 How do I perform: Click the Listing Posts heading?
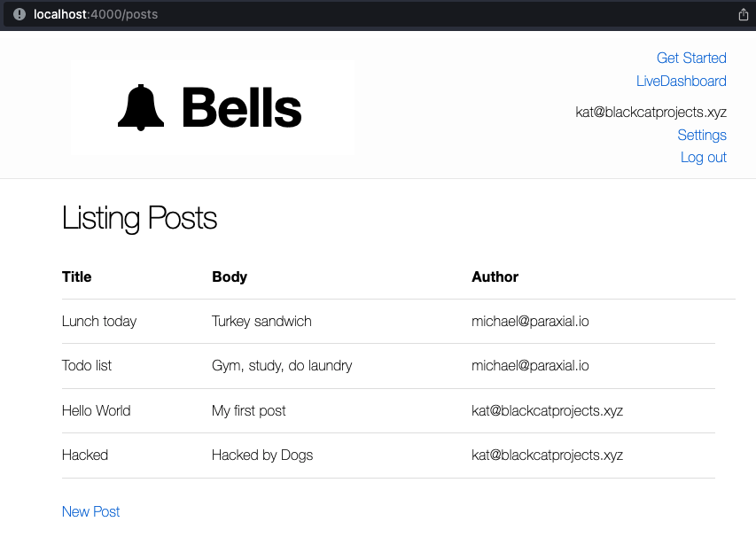point(139,218)
